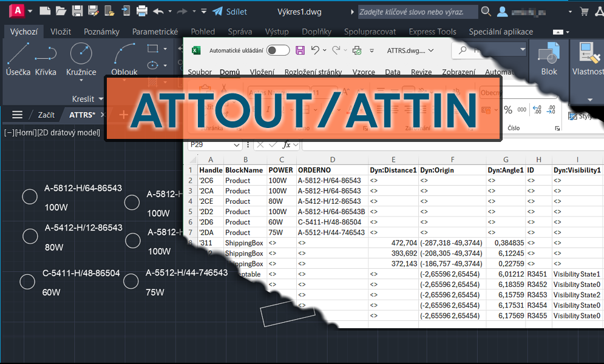
Task: Click the Save icon in Excel's toolbar
Action: [x=300, y=51]
